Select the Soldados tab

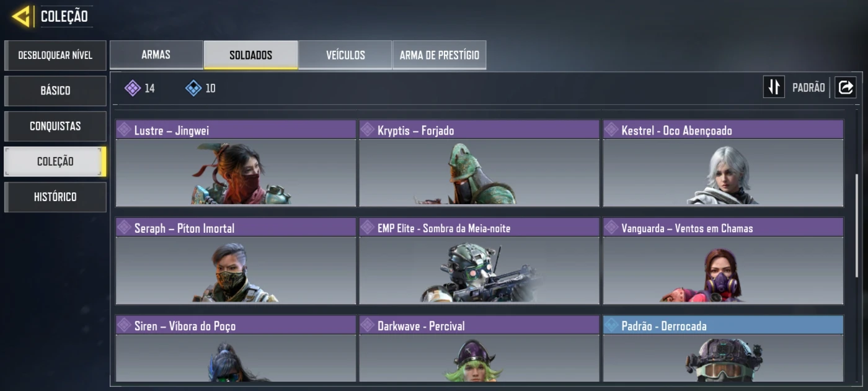(x=250, y=55)
